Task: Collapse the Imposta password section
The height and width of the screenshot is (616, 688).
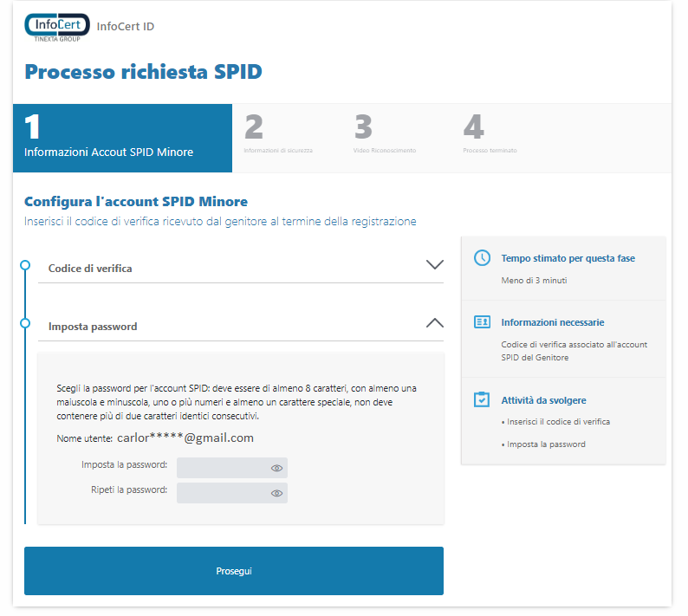Action: pyautogui.click(x=435, y=323)
